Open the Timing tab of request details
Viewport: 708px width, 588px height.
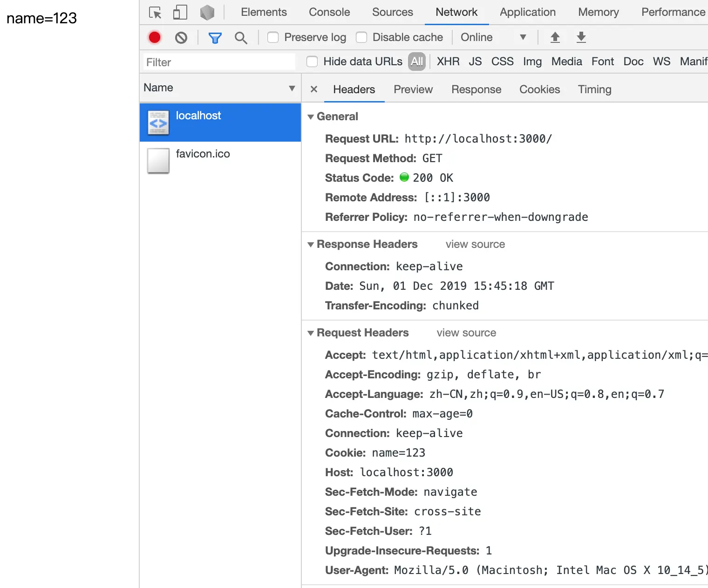pos(594,89)
